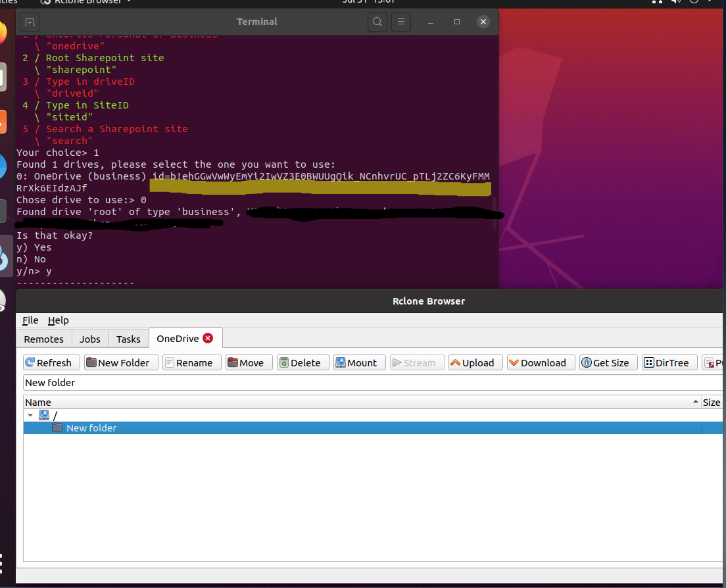Click the Terminal search magnifier icon
Viewport: 726px width, 588px height.
(x=377, y=22)
